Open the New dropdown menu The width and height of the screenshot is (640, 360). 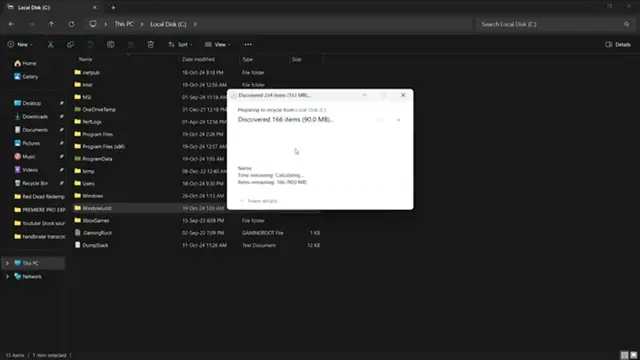[20, 44]
